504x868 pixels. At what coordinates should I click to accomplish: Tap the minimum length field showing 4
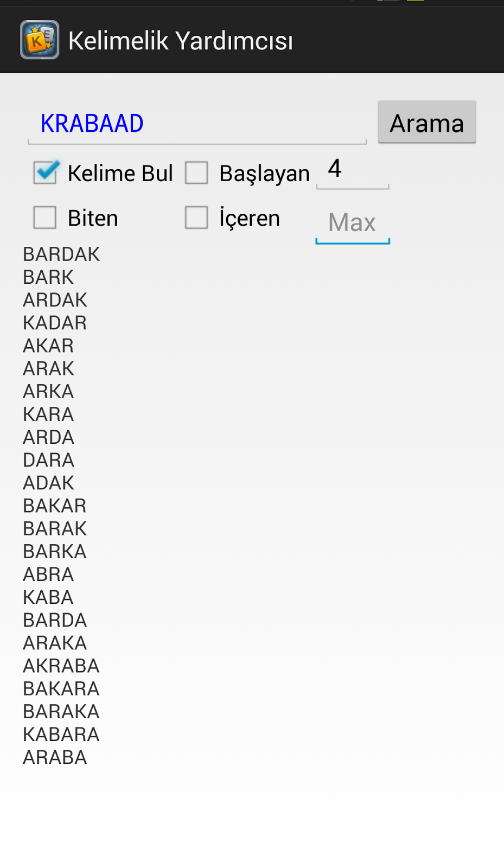pos(352,169)
